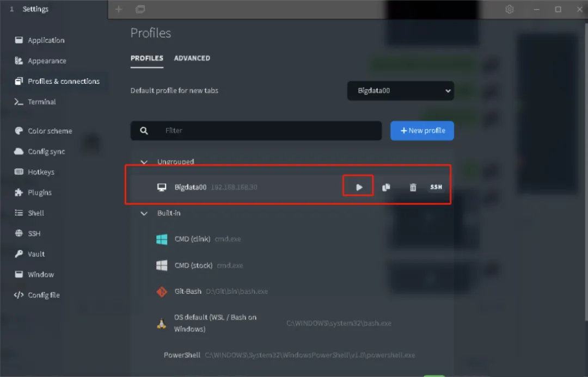Select the CMD (stock) profile
Screen dimensions: 588x377
pyautogui.click(x=193, y=265)
